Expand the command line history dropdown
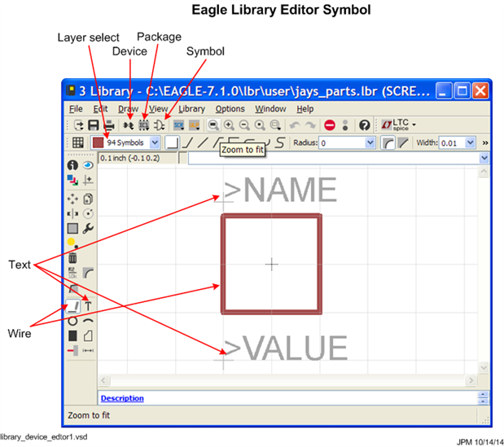Screen dimensions: 504x447 tap(484, 158)
